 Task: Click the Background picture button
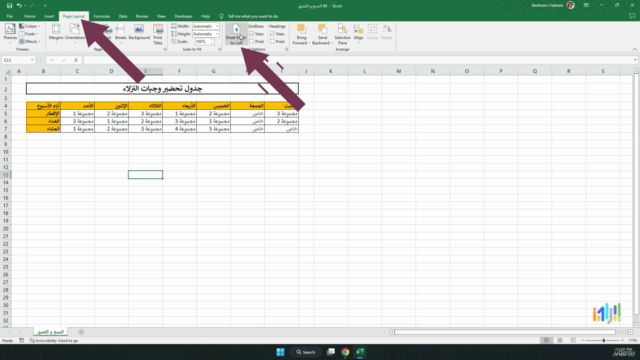coord(139,32)
